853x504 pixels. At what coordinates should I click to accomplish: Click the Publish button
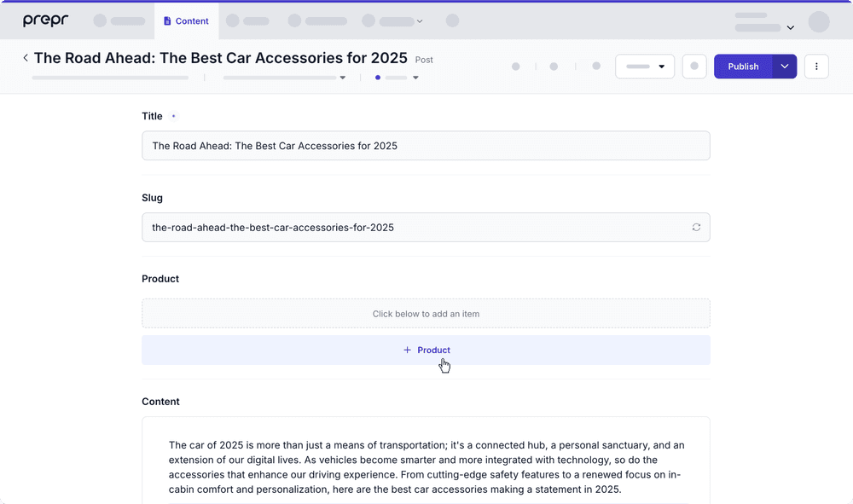(743, 67)
